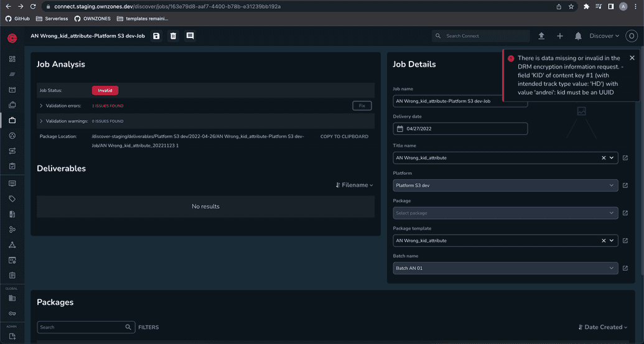The image size is (644, 344).
Task: Open the Discover dropdown menu
Action: (604, 36)
